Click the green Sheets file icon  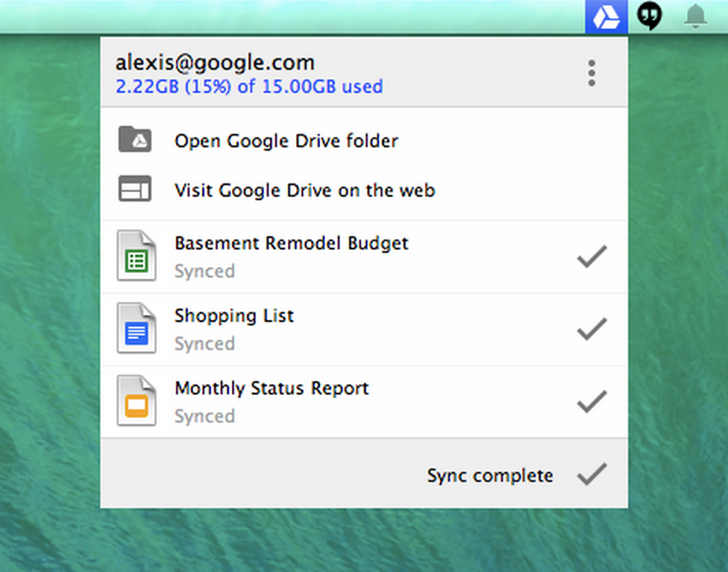(136, 256)
